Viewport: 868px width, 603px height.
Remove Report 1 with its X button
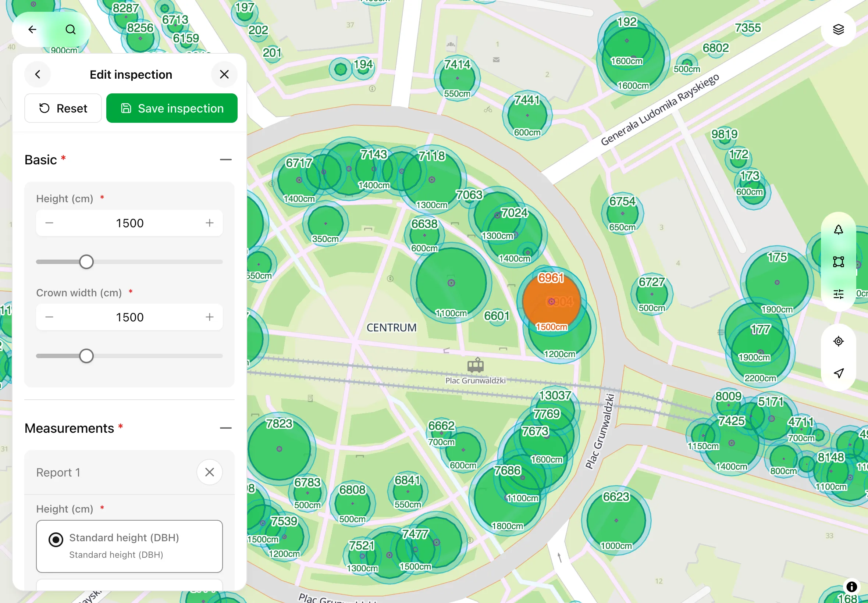(209, 472)
